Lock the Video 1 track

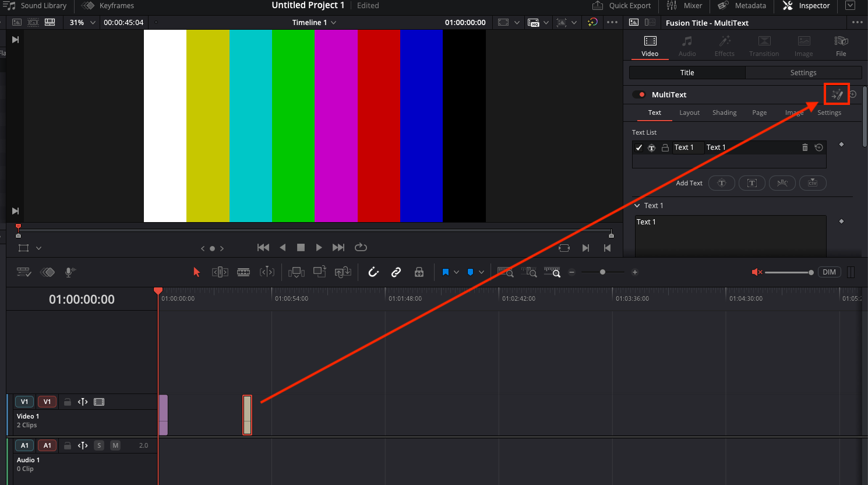click(x=68, y=402)
